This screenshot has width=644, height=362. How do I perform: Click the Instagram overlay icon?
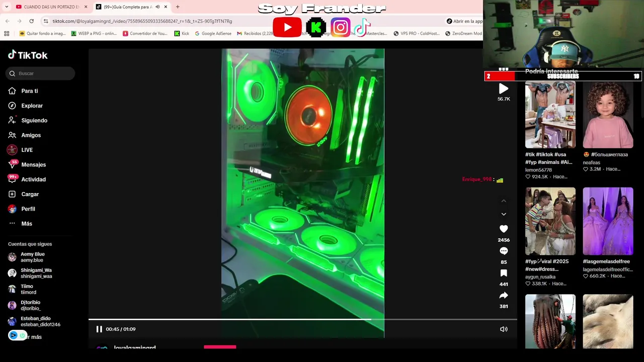tap(340, 28)
